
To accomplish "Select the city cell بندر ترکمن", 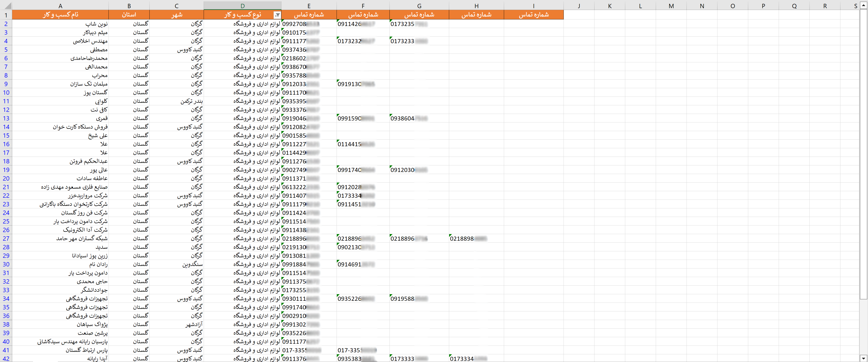I will [x=177, y=101].
